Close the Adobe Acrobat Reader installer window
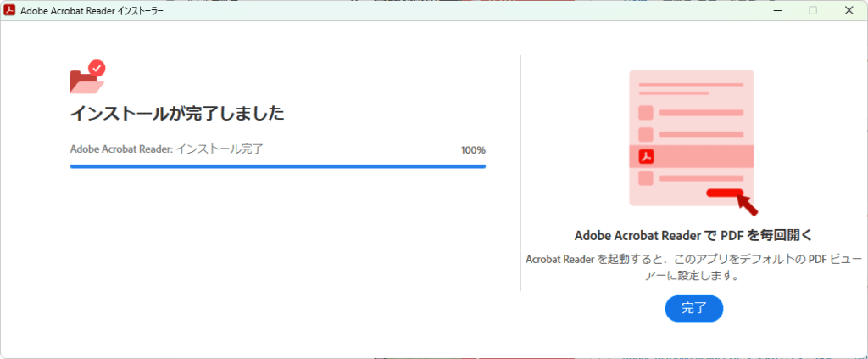This screenshot has width=868, height=359. (849, 10)
